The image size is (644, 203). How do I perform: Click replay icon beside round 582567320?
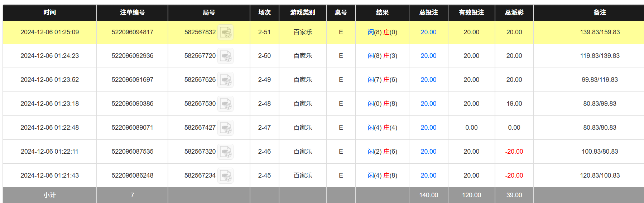coord(226,152)
